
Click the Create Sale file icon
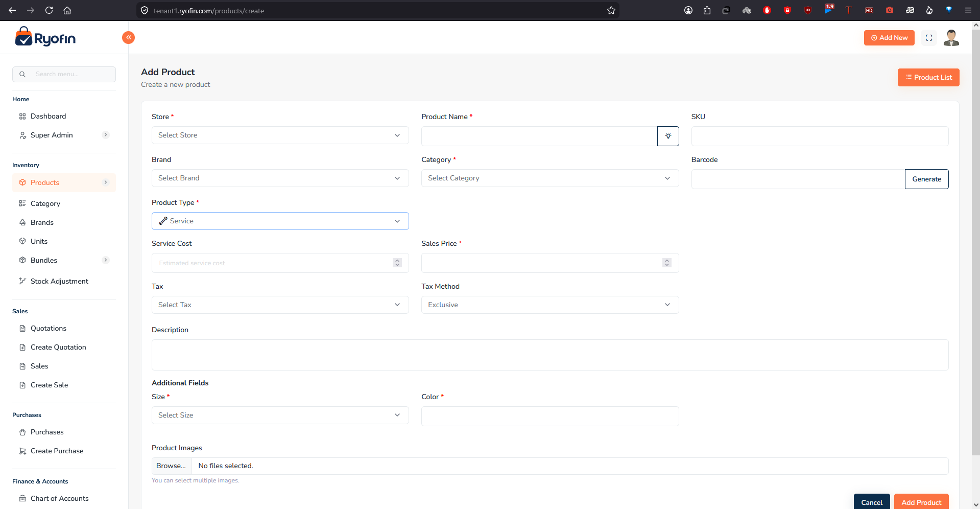click(22, 385)
